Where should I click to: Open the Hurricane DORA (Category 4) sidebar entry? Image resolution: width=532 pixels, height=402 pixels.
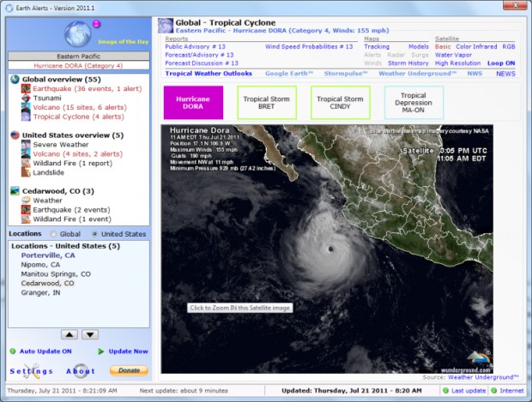coord(79,65)
